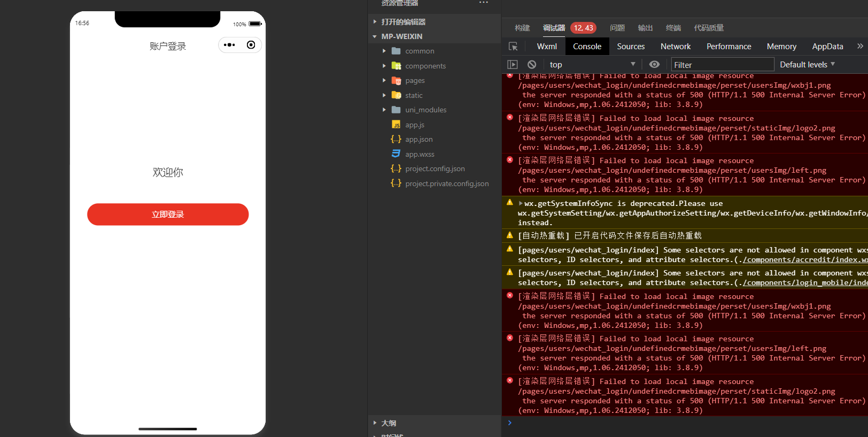Viewport: 868px width, 437px height.
Task: Switch to the Console tab
Action: pyautogui.click(x=587, y=47)
